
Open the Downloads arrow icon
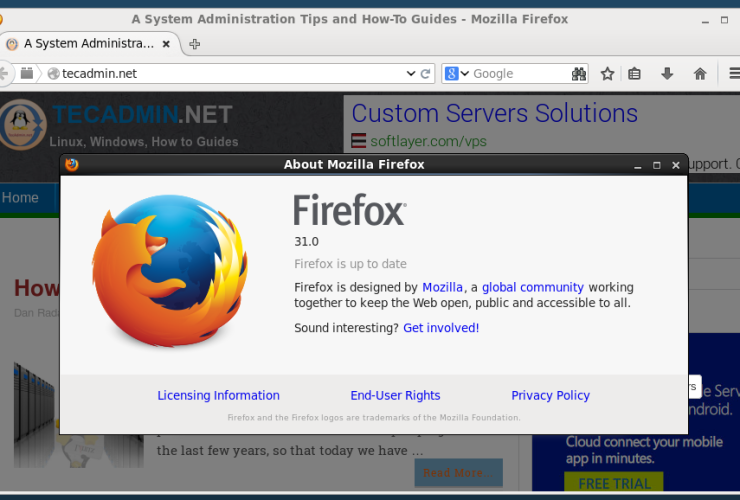[x=667, y=74]
